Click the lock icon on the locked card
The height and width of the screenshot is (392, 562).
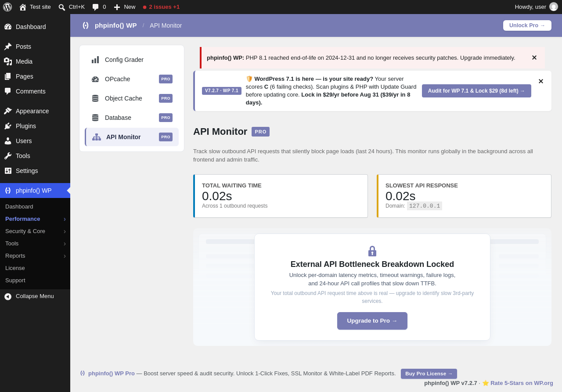(x=372, y=251)
